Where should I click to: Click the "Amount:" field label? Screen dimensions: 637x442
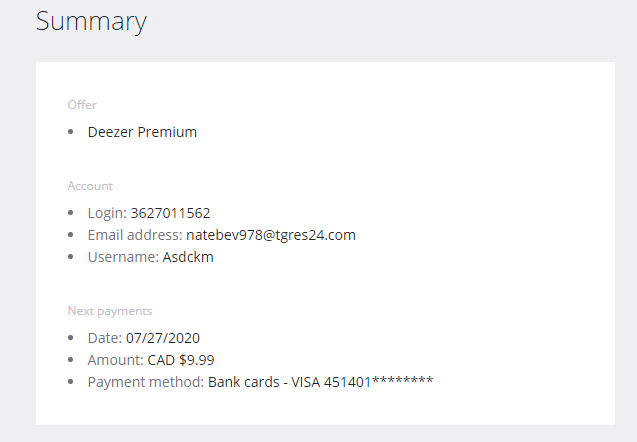[115, 360]
